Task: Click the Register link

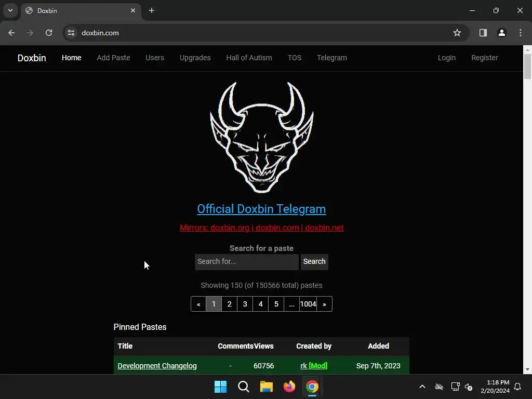Action: 485,58
